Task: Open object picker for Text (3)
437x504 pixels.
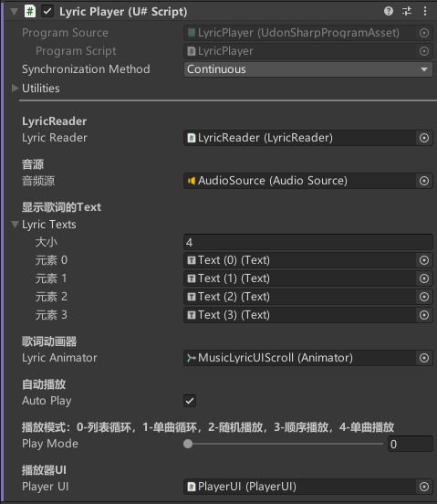Action: coord(424,315)
